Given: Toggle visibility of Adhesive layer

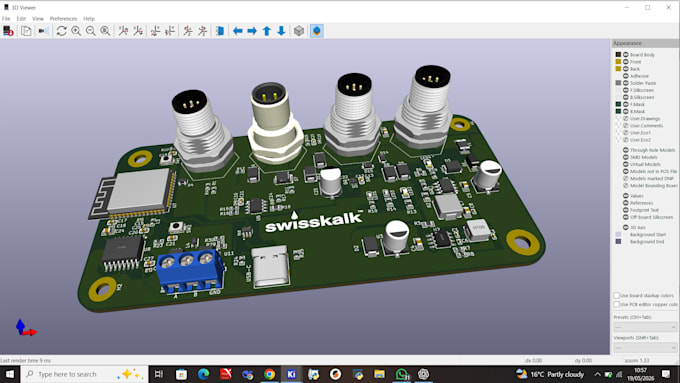Looking at the screenshot, I should point(626,76).
